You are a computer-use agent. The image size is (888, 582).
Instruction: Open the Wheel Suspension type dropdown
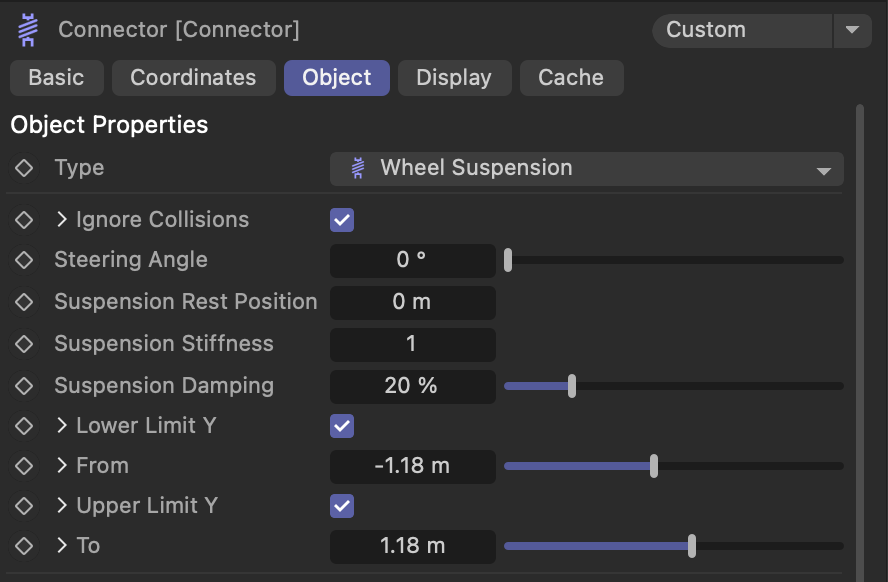click(587, 169)
